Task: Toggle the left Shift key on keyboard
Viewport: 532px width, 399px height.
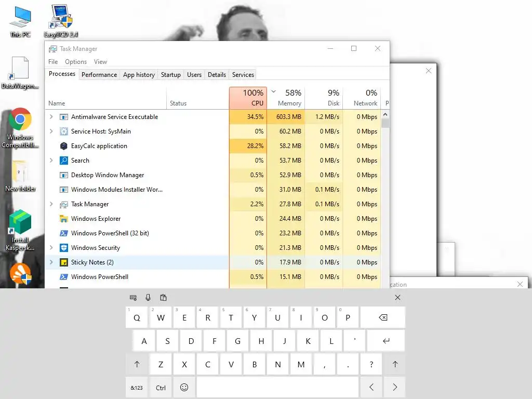Action: click(x=137, y=364)
